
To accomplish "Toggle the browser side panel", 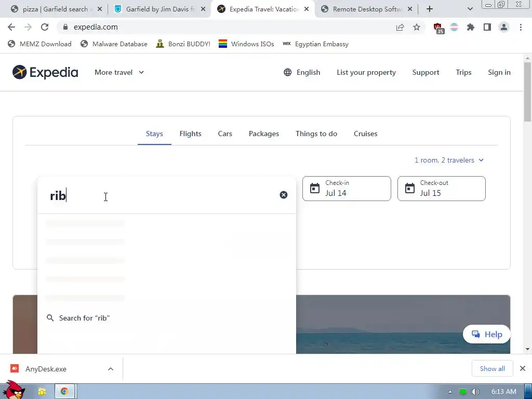I will coord(487,27).
